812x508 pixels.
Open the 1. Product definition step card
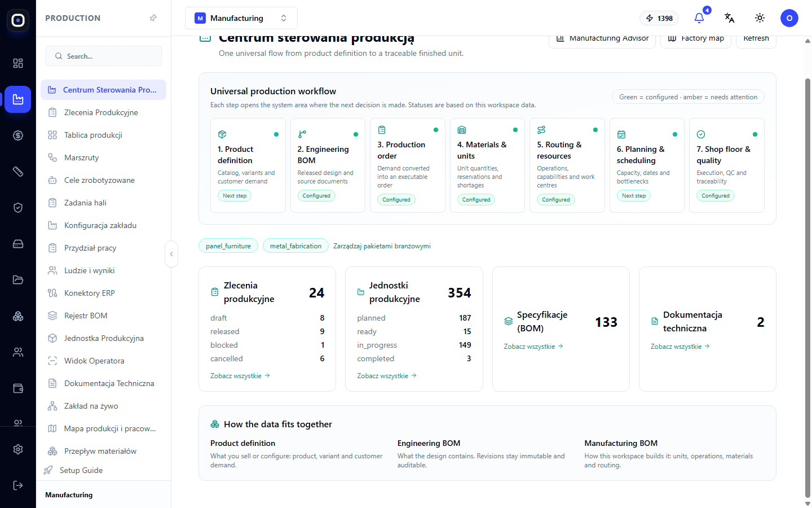pyautogui.click(x=248, y=165)
